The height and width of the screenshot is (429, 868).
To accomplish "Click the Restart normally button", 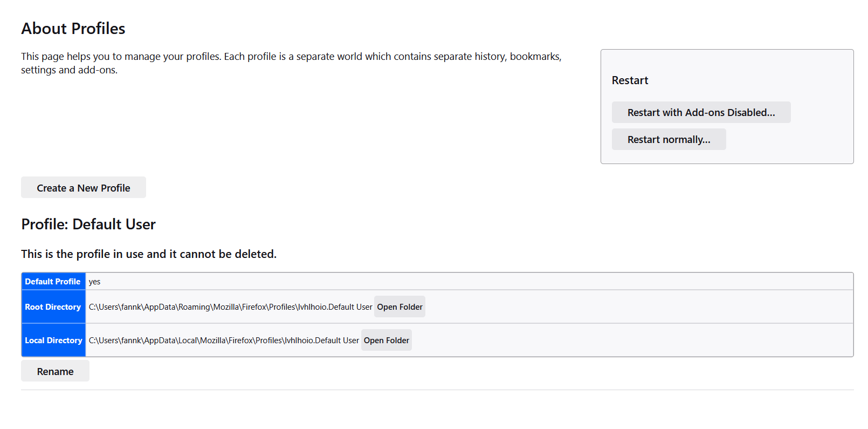I will 669,139.
